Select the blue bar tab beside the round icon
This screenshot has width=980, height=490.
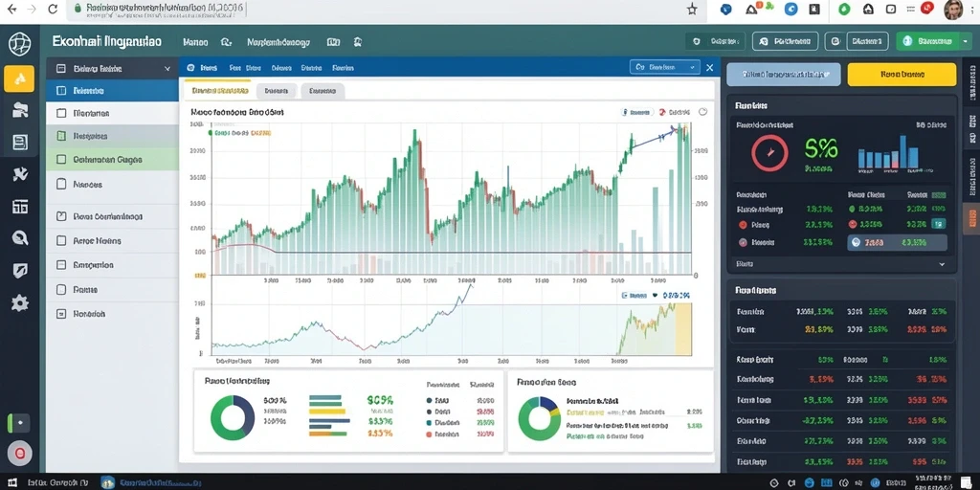tap(209, 68)
